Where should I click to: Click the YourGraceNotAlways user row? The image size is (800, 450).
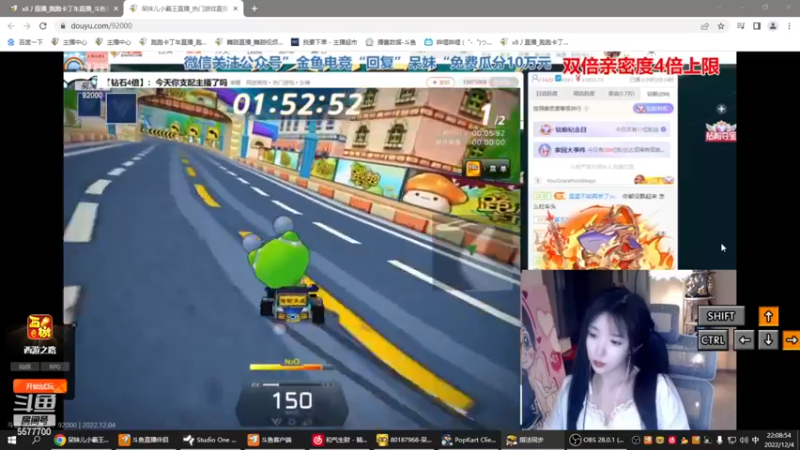coord(603,181)
